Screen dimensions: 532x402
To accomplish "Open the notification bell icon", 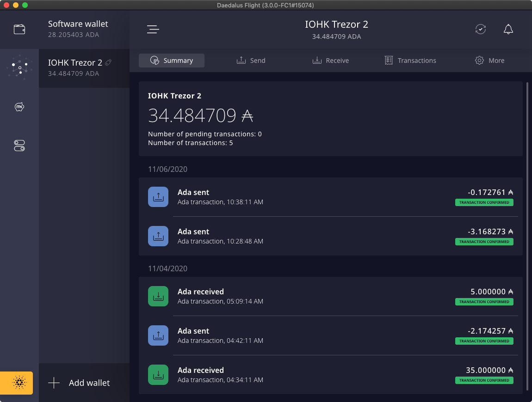I will [x=508, y=30].
